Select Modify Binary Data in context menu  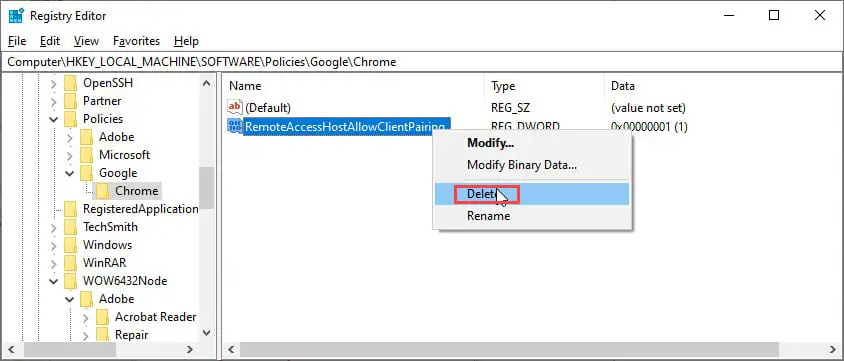click(522, 165)
